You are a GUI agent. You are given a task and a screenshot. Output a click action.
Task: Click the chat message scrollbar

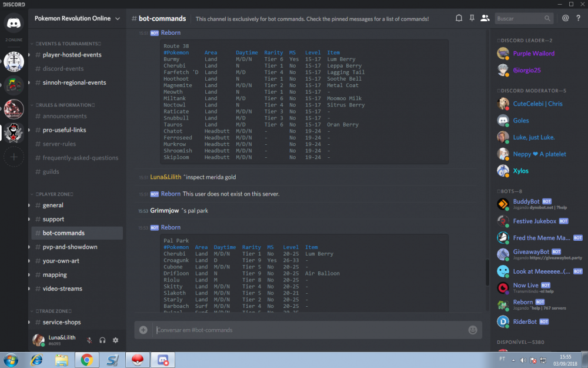pos(487,272)
